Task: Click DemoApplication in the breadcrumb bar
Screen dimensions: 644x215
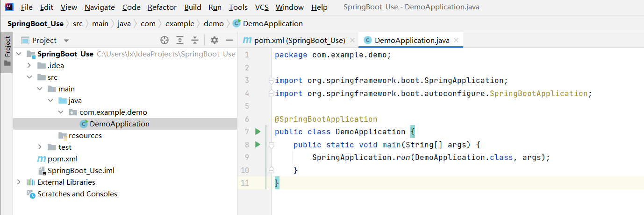Action: [268, 23]
